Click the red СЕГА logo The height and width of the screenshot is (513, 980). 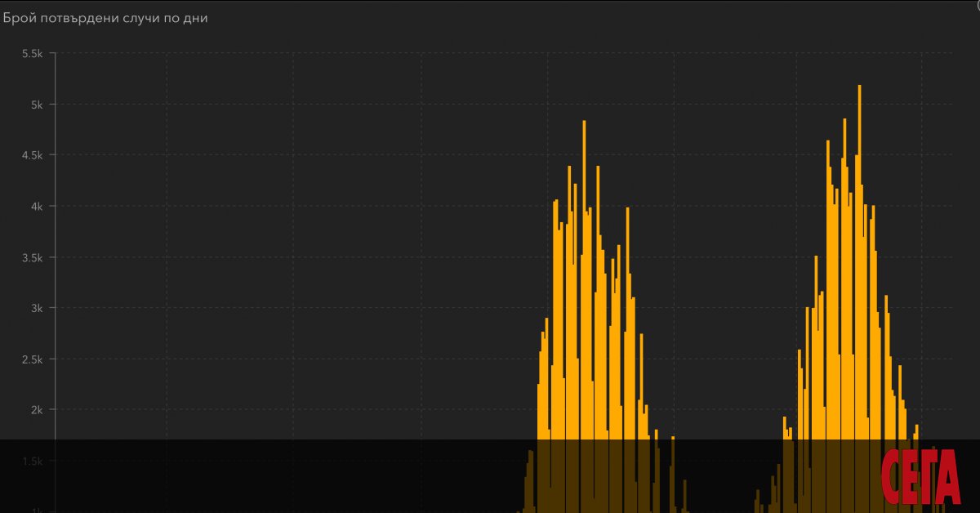[x=921, y=477]
